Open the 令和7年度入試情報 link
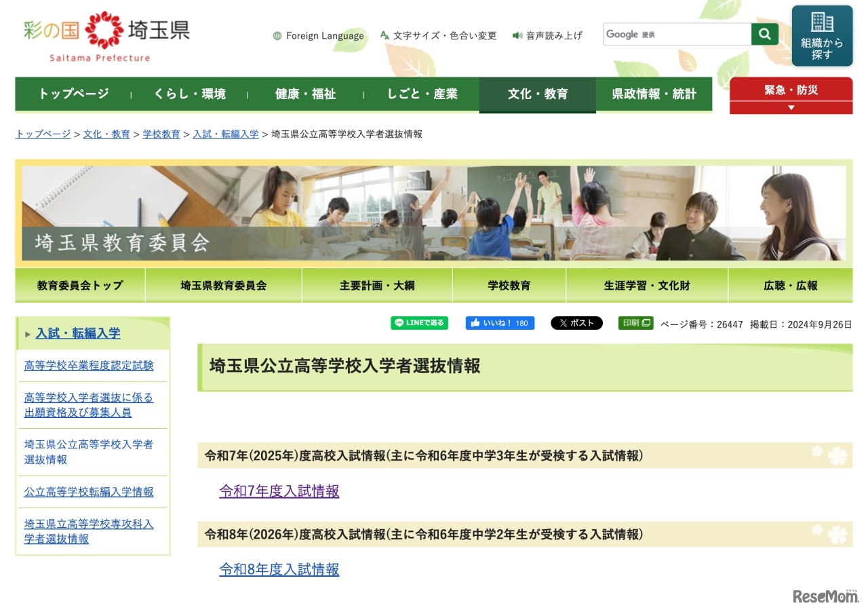Image resolution: width=868 pixels, height=612 pixels. [x=279, y=491]
